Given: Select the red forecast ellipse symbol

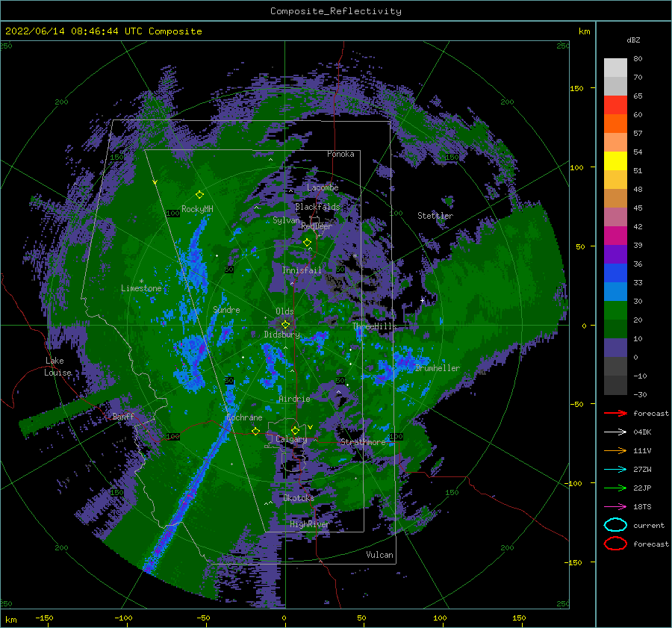Looking at the screenshot, I should (x=615, y=544).
